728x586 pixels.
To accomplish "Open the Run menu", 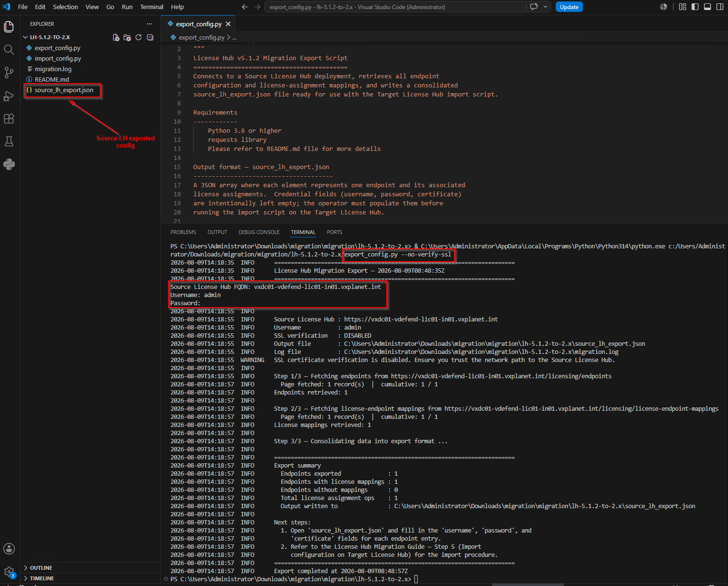I will pyautogui.click(x=127, y=7).
